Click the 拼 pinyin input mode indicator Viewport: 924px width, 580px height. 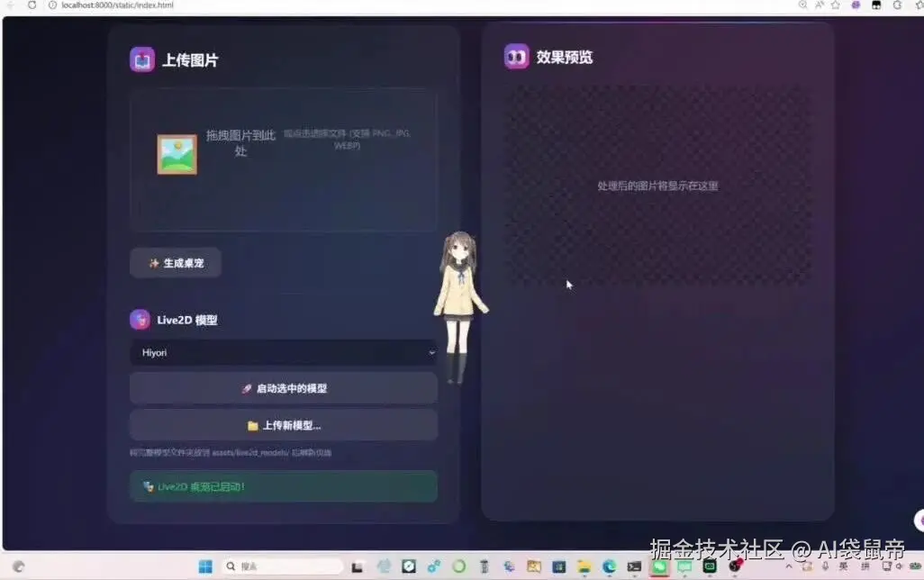[x=865, y=566]
